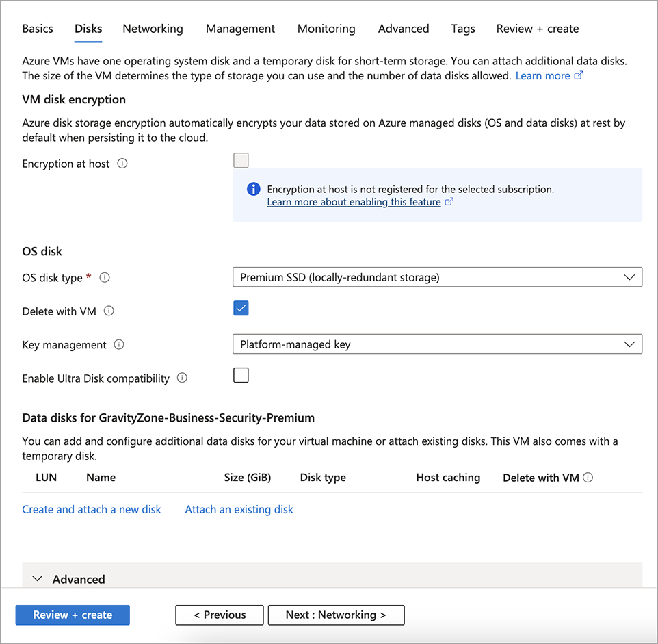This screenshot has width=658, height=644.
Task: Click Create and attach a new disk
Action: (92, 509)
